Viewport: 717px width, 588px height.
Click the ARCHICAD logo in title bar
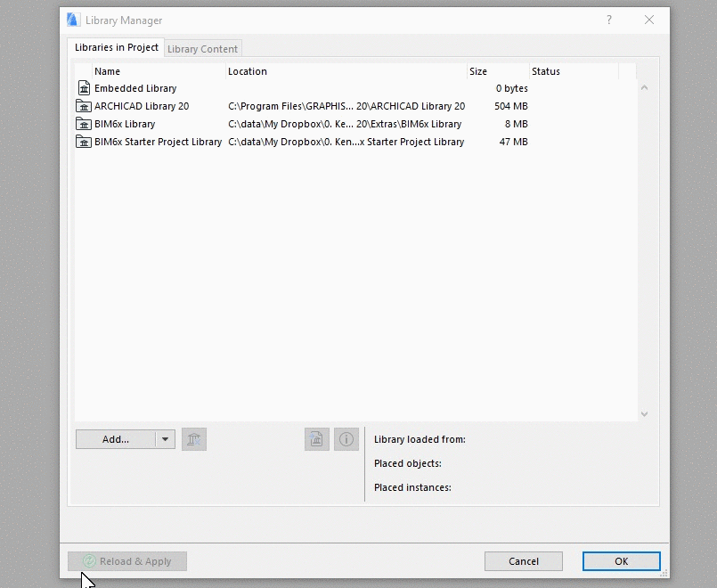pos(73,20)
